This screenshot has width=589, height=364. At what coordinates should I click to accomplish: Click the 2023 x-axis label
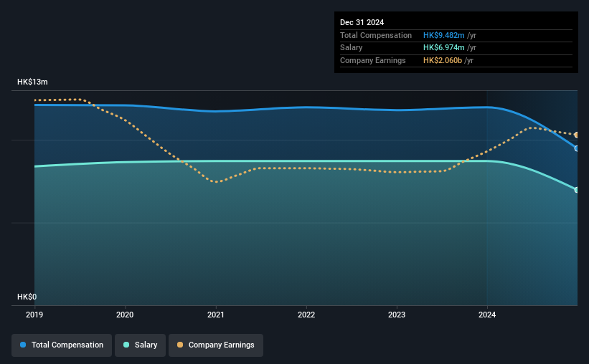pos(397,315)
